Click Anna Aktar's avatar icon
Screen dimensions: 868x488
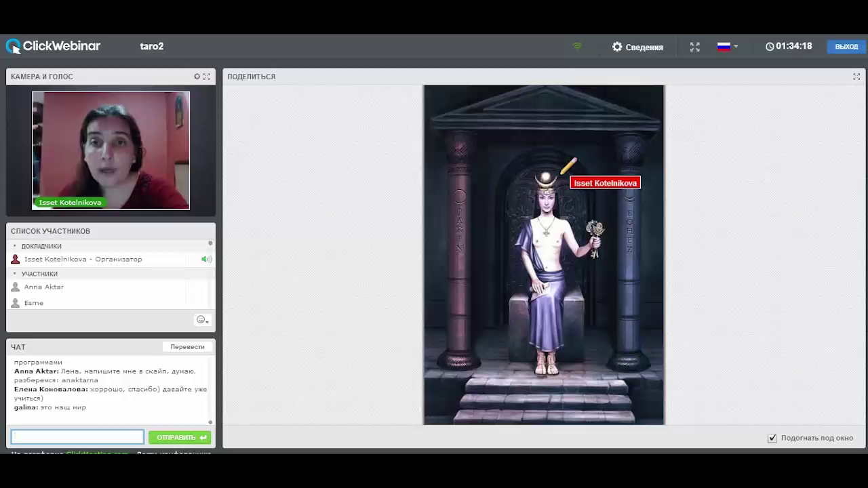tap(15, 287)
